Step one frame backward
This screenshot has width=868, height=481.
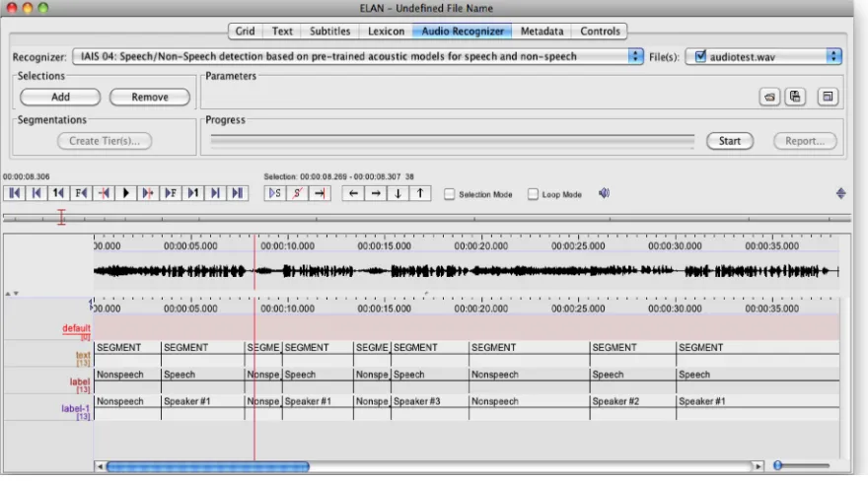81,193
